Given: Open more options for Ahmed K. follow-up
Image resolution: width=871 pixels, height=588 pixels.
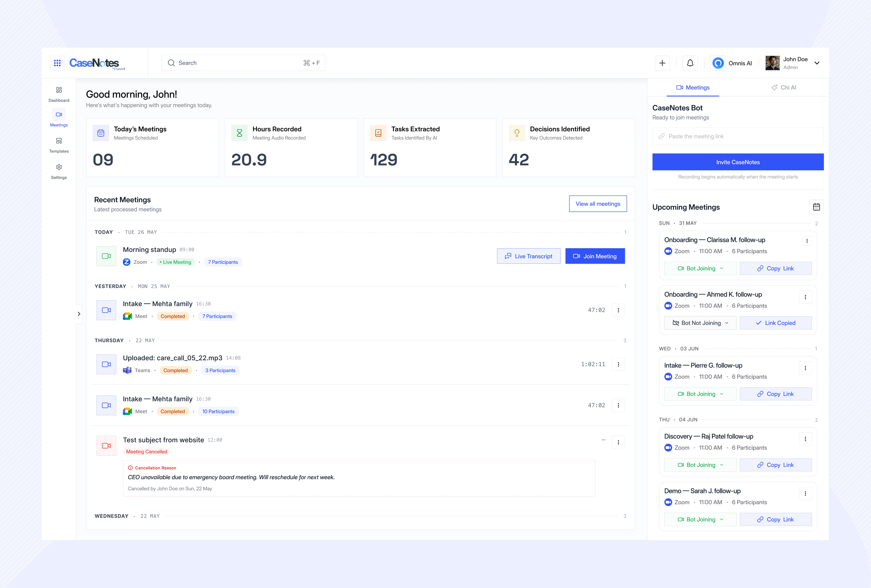Looking at the screenshot, I should point(805,297).
